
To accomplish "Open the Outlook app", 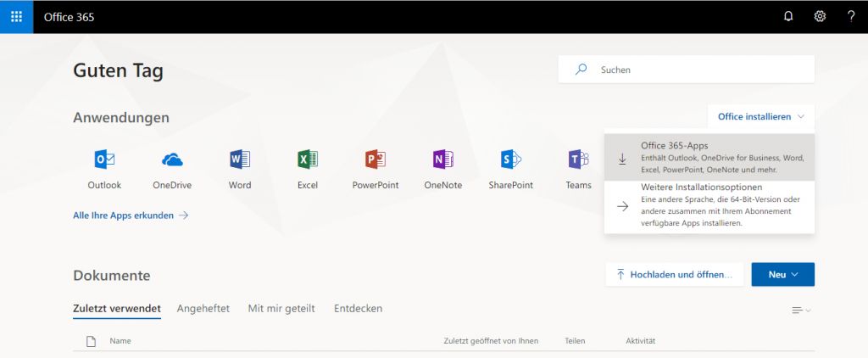I will [x=104, y=159].
